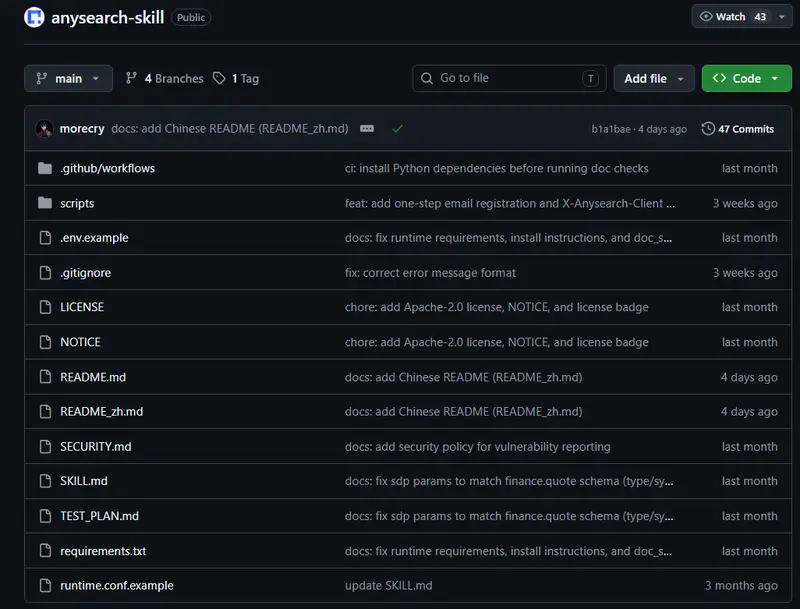Click the requirements.txt file icon

click(x=45, y=551)
